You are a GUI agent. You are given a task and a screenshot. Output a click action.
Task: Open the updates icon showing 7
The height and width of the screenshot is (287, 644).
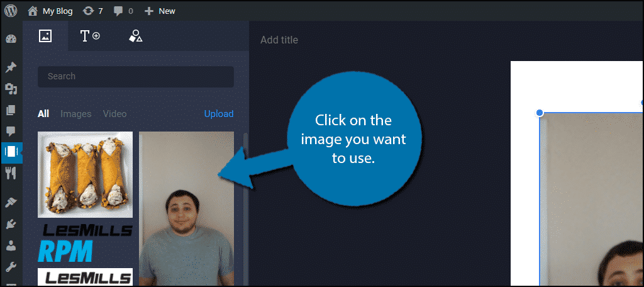click(x=92, y=11)
